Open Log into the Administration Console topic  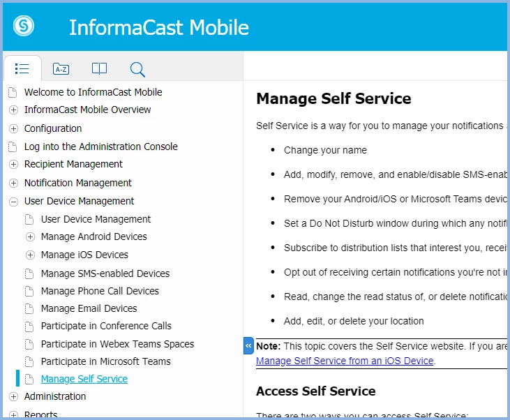[101, 147]
